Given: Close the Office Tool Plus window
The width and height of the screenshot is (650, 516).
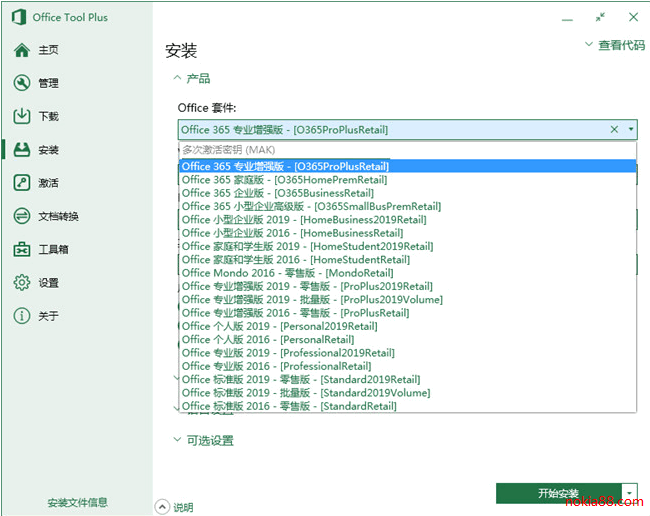Looking at the screenshot, I should click(x=633, y=17).
